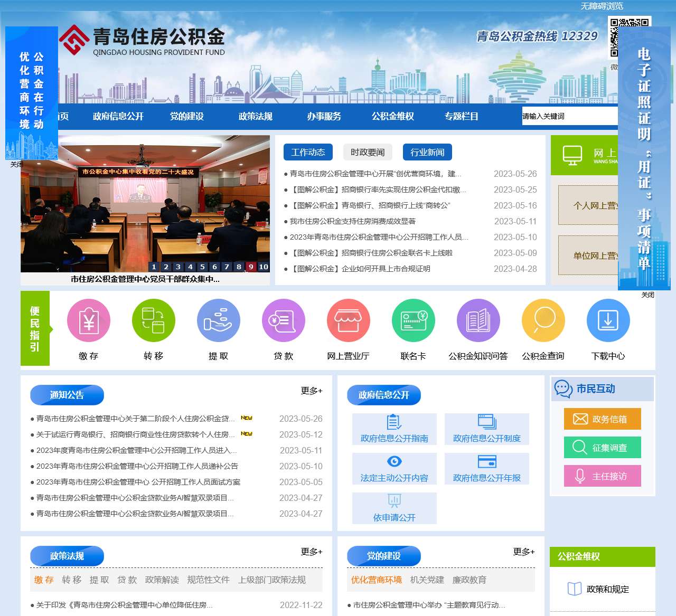Open the 下载中心 download icon
This screenshot has height=616, width=676.
(x=608, y=320)
